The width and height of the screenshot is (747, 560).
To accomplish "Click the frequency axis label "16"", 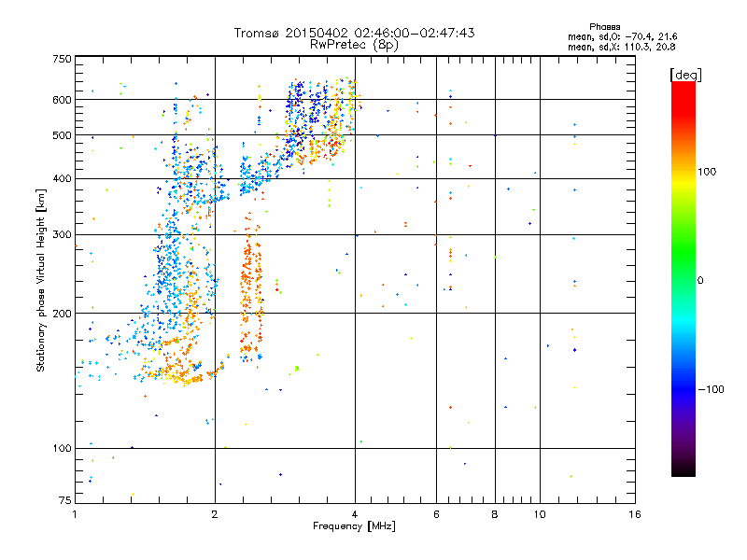I will tap(635, 514).
